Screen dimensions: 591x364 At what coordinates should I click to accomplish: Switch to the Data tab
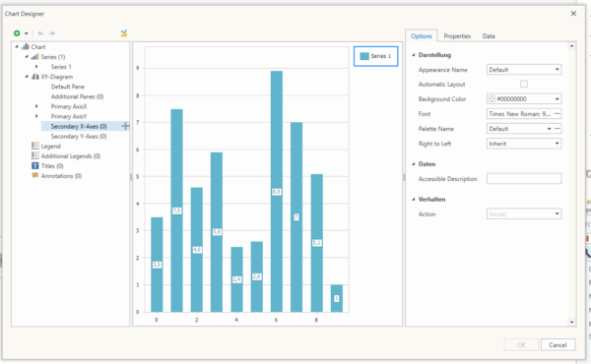[x=489, y=36]
